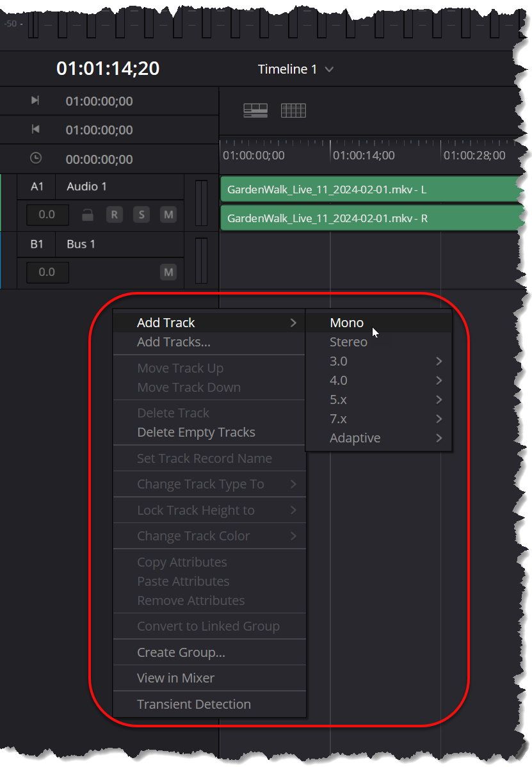The width and height of the screenshot is (532, 767).
Task: Mute the Audio 1 track
Action: 168,215
